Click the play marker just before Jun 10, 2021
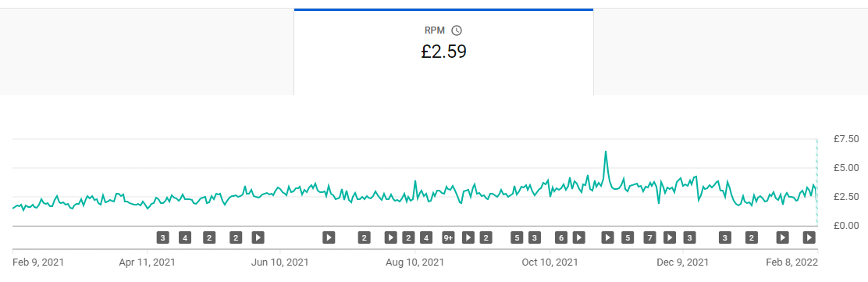 (258, 237)
